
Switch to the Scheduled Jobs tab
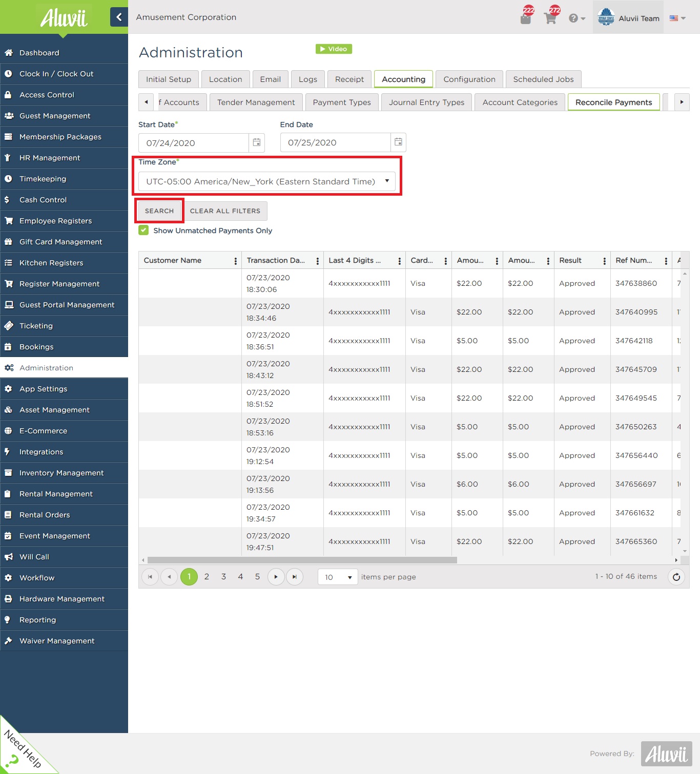coord(543,79)
